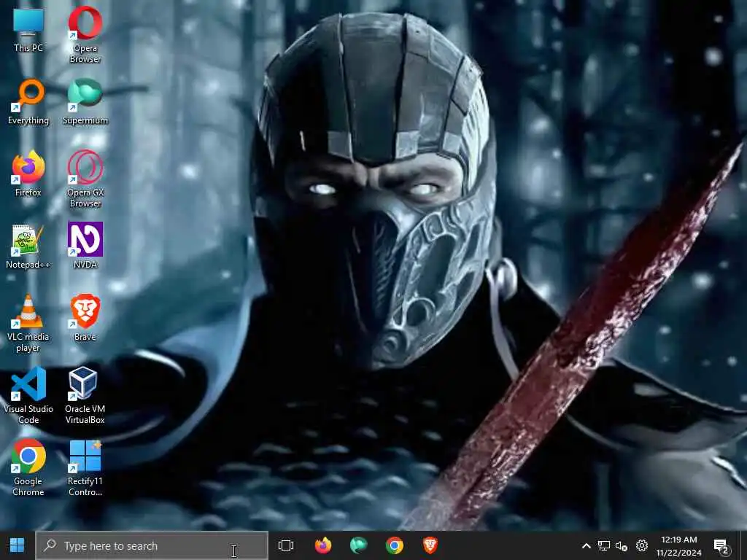Select the NVDA desktop shortcut

(x=85, y=246)
